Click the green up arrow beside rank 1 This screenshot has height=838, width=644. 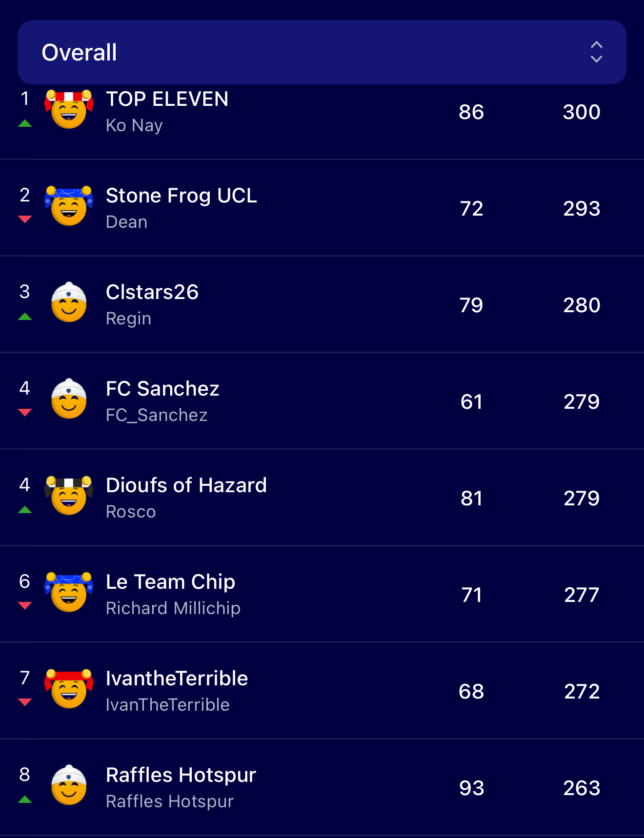pos(25,123)
